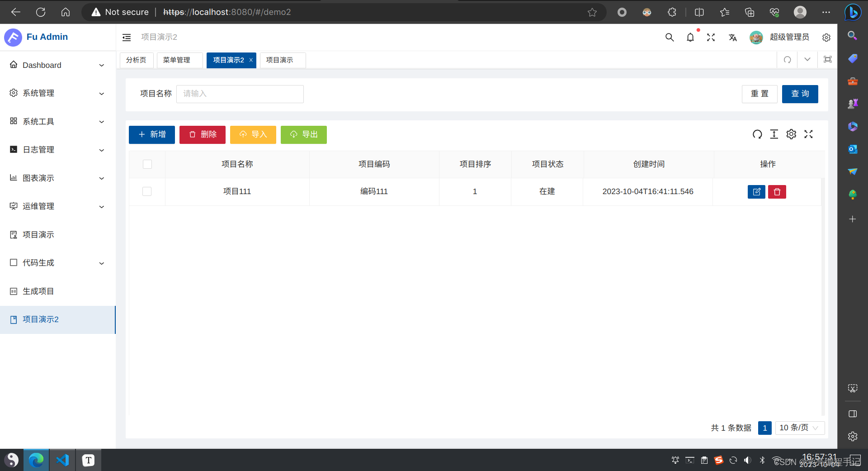Open global search with the magnifier icon
868x471 pixels.
pos(670,38)
